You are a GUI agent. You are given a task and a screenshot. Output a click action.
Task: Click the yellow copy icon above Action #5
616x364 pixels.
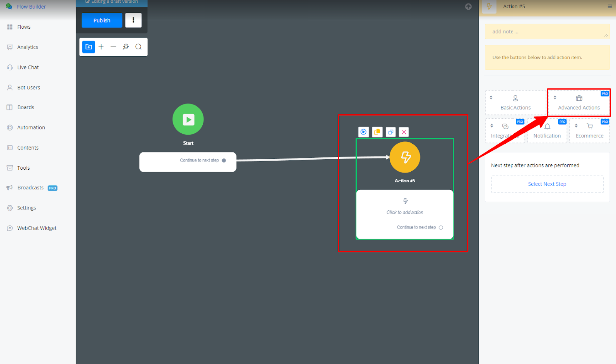point(377,132)
